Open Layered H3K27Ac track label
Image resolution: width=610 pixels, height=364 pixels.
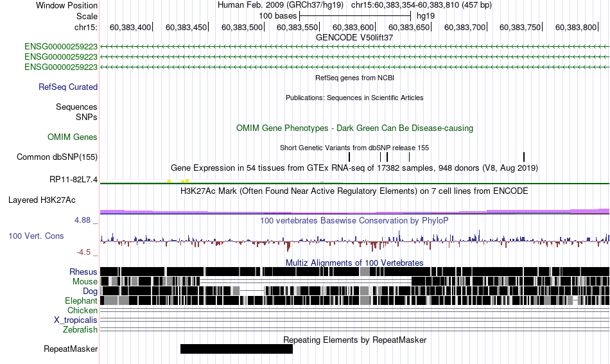(x=42, y=200)
